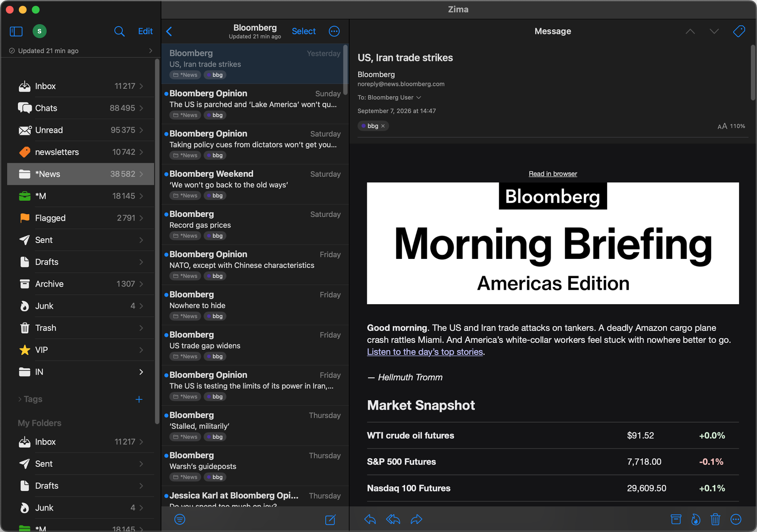
Task: Click the Morning Briefing banner image
Action: (552, 243)
